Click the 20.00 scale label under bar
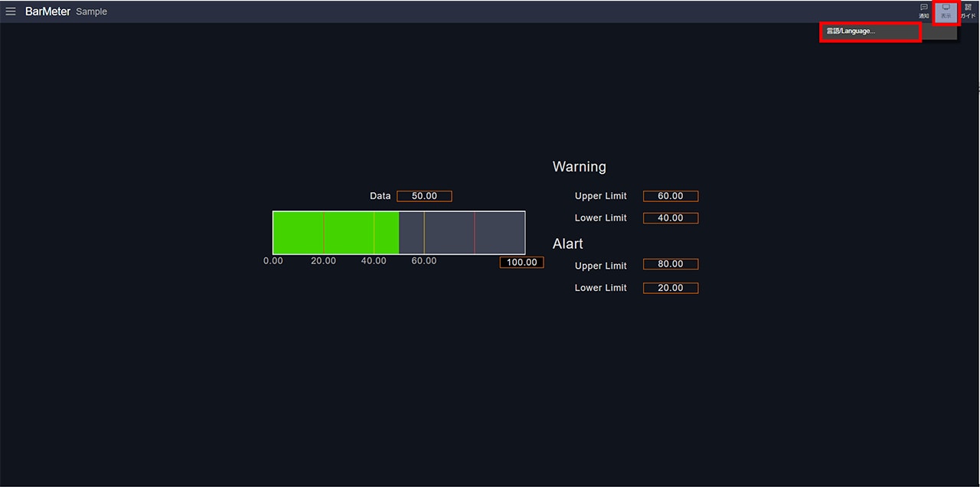The width and height of the screenshot is (980, 487). [x=323, y=261]
